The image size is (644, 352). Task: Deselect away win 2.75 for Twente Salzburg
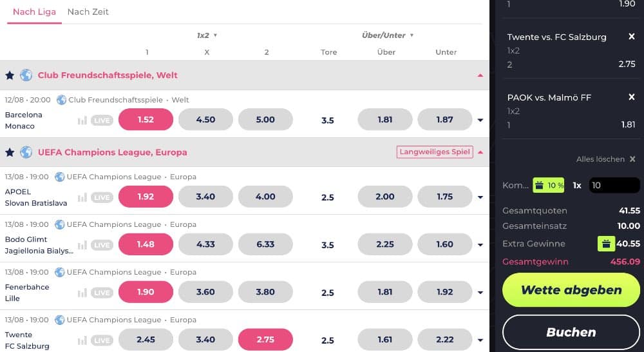tap(265, 340)
